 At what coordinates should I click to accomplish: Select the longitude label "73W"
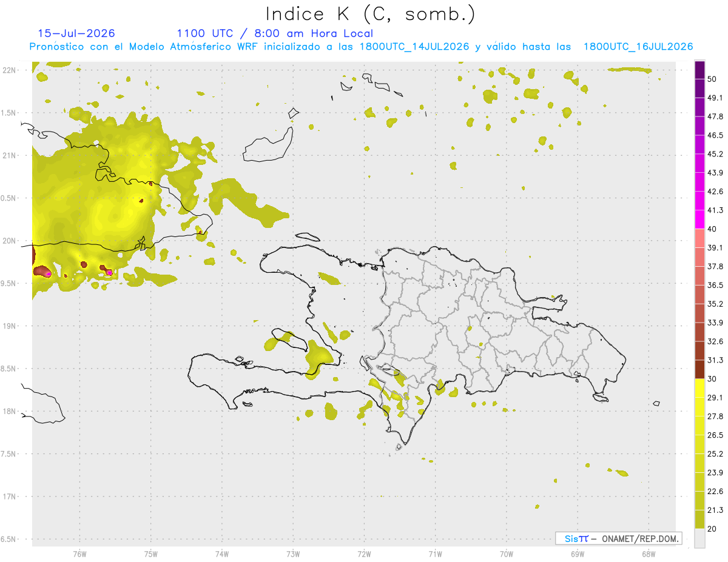coord(293,554)
